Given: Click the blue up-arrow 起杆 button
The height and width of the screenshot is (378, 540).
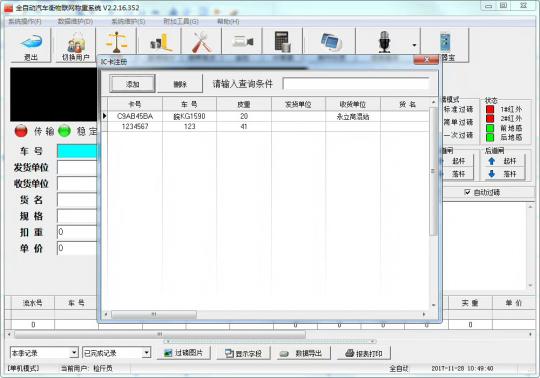Looking at the screenshot, I should 505,161.
